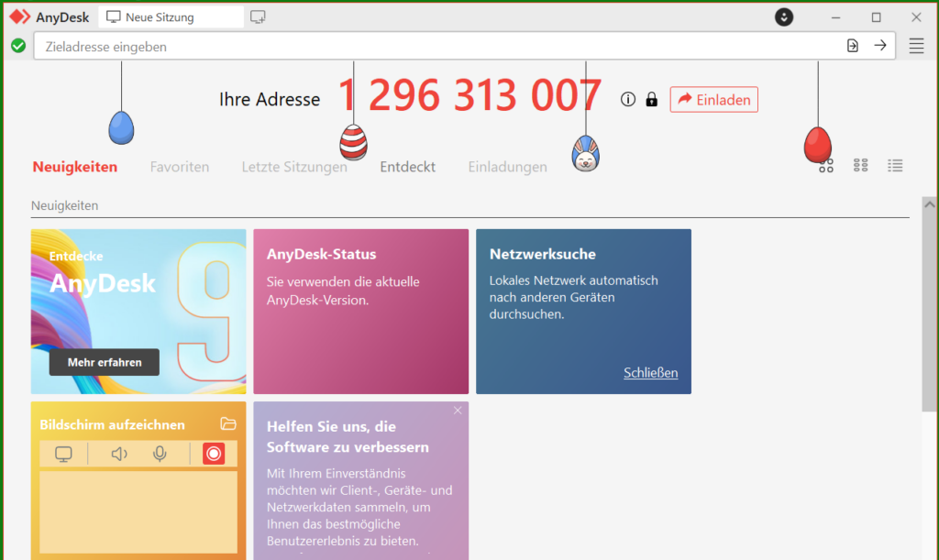Switch to large tiles view
The width and height of the screenshot is (939, 560).
(826, 166)
